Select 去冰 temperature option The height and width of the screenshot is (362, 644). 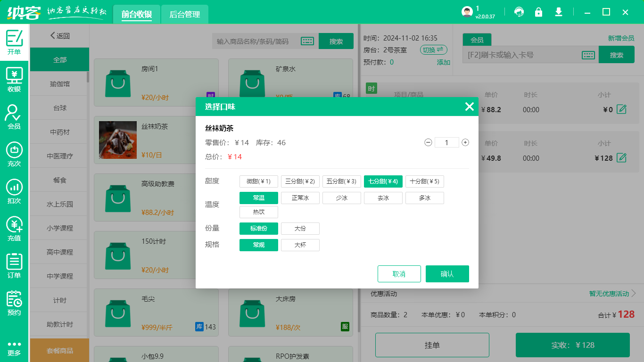pyautogui.click(x=383, y=197)
